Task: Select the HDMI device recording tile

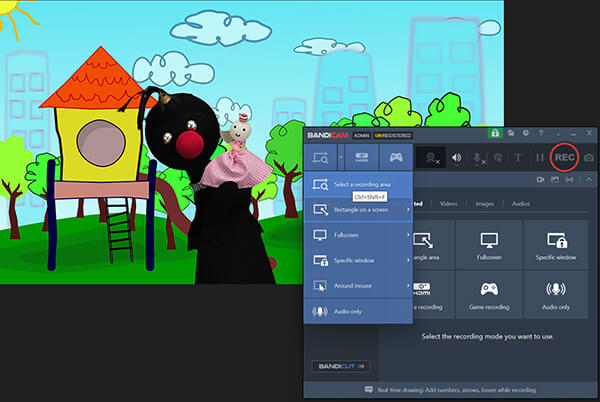Action: click(434, 295)
